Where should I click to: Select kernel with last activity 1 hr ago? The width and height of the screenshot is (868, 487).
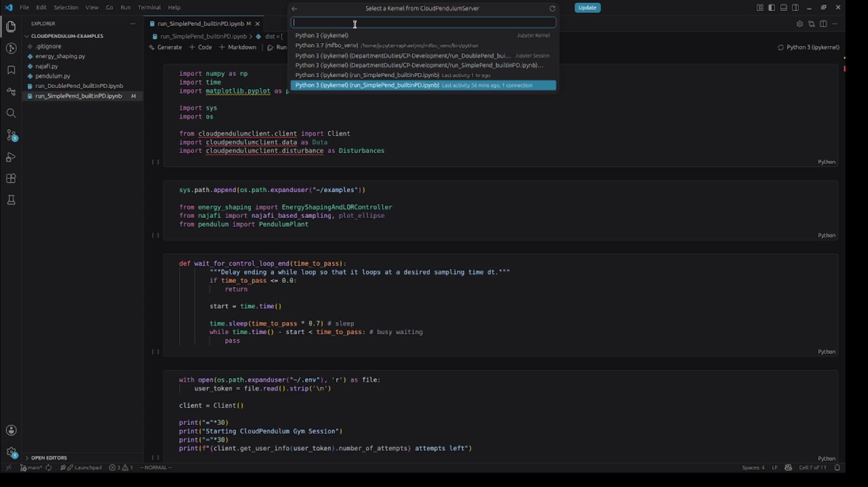point(423,75)
